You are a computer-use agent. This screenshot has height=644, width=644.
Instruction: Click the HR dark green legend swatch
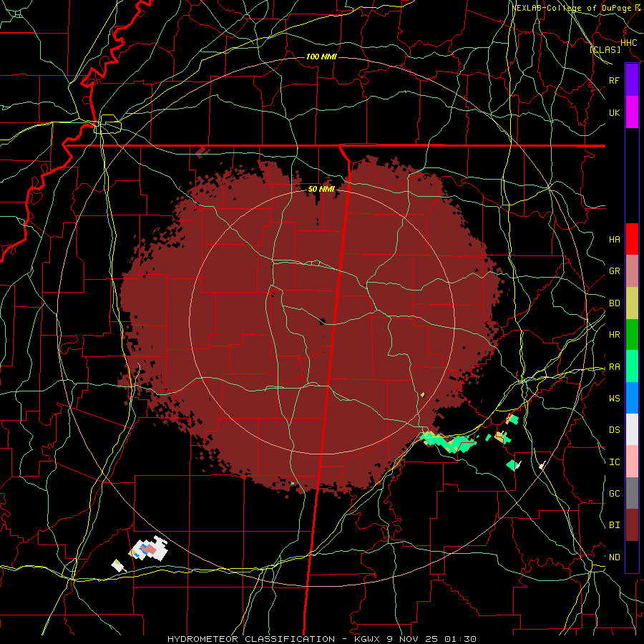(632, 335)
